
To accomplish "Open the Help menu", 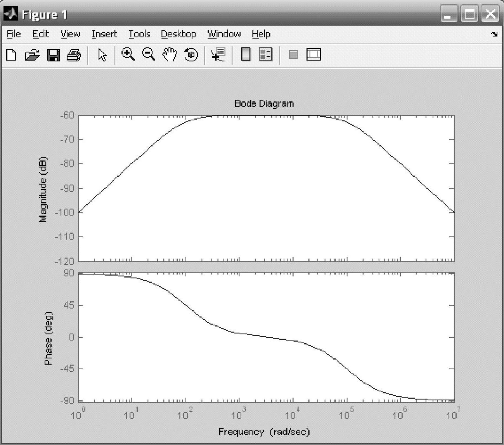I will (261, 34).
